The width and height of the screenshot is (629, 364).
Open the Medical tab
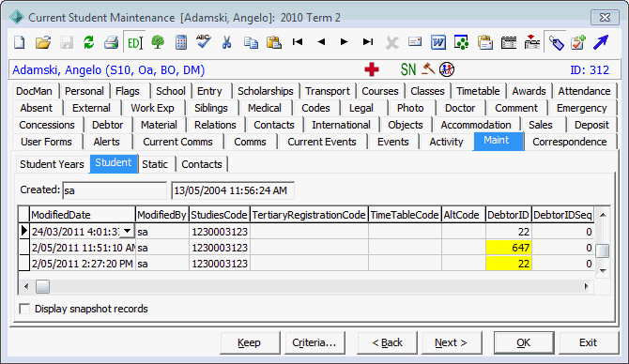265,108
